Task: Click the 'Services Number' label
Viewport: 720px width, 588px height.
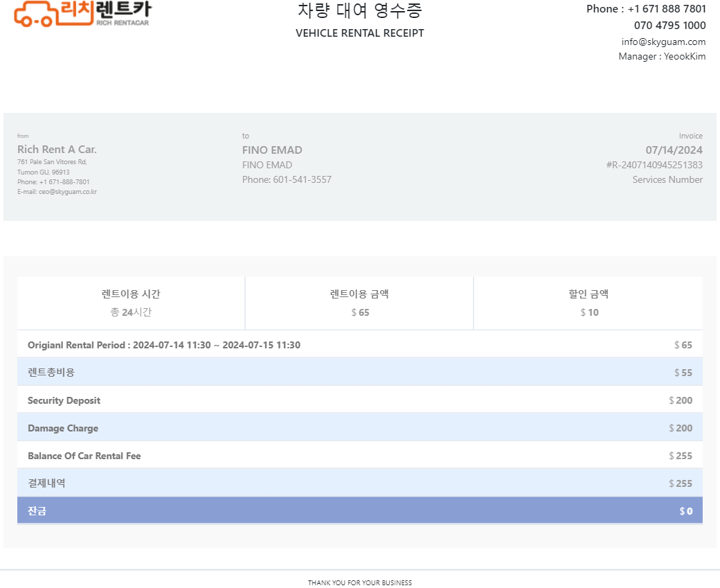Action: coord(667,179)
